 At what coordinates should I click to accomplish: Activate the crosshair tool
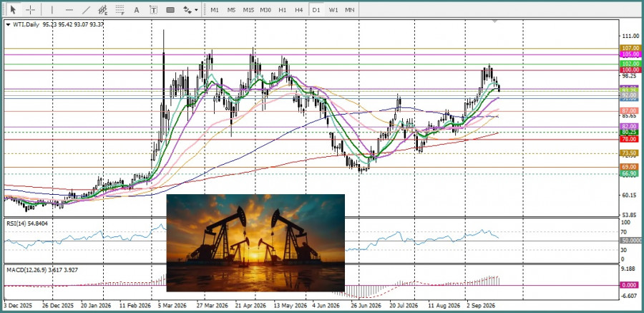[30, 9]
